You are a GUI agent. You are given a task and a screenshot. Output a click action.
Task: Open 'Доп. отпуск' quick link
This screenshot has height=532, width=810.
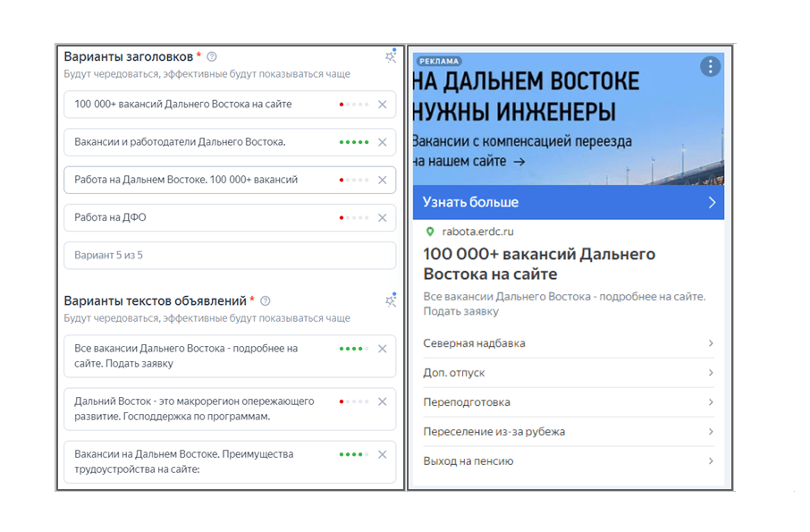tap(569, 373)
